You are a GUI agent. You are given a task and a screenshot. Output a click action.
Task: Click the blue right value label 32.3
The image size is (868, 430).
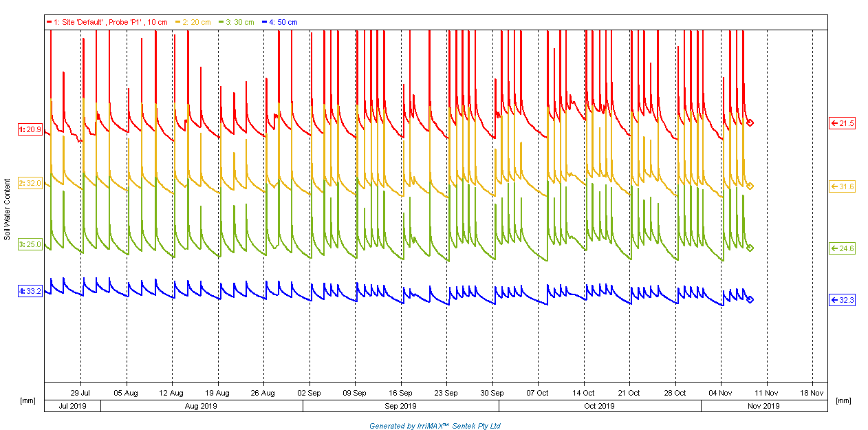[843, 300]
